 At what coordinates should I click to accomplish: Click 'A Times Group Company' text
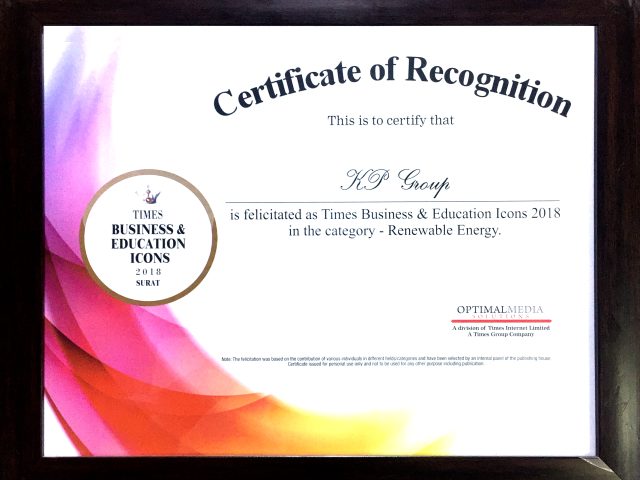tap(501, 335)
